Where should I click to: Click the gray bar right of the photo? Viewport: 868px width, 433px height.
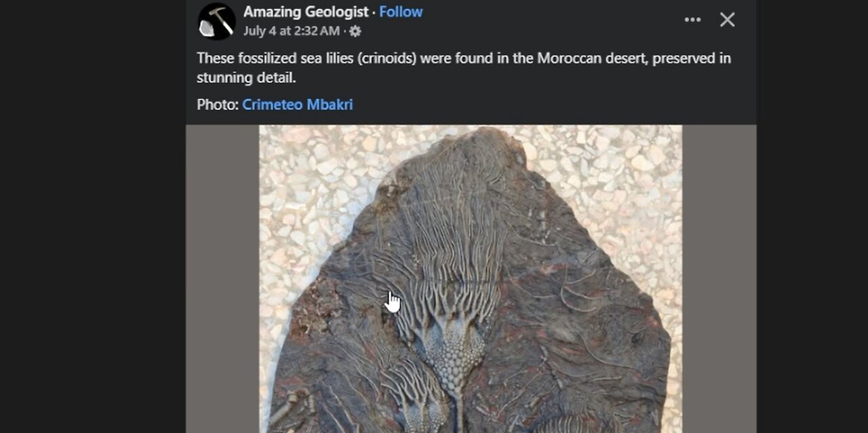(x=719, y=279)
